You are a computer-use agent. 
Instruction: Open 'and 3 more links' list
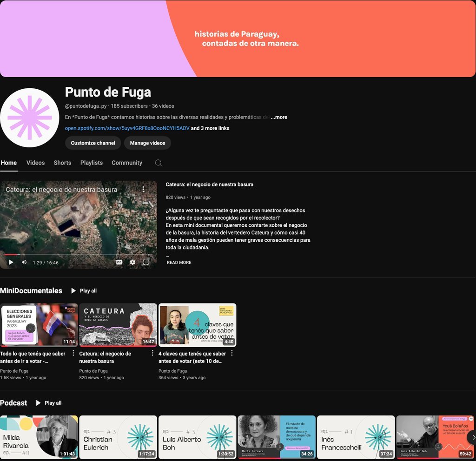pyautogui.click(x=210, y=128)
